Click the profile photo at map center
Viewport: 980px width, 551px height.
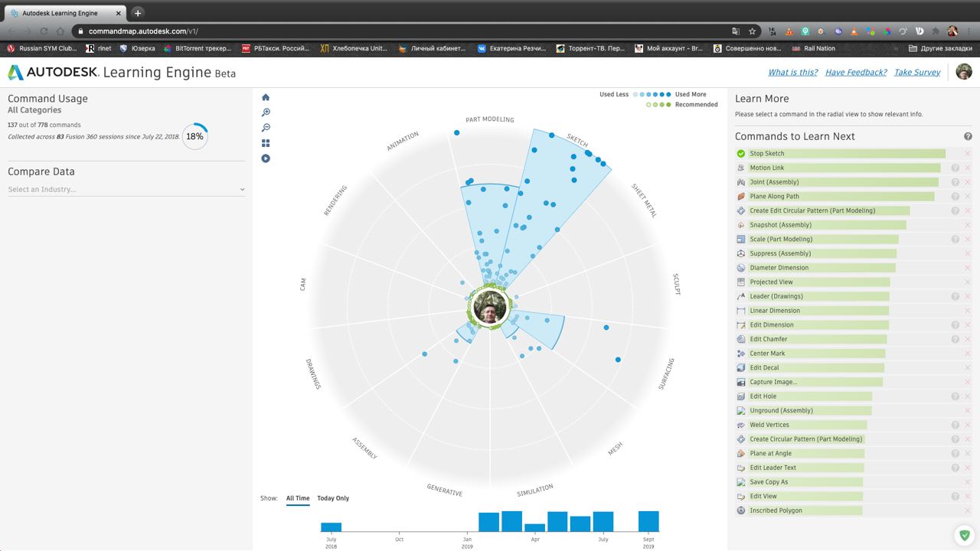(490, 308)
